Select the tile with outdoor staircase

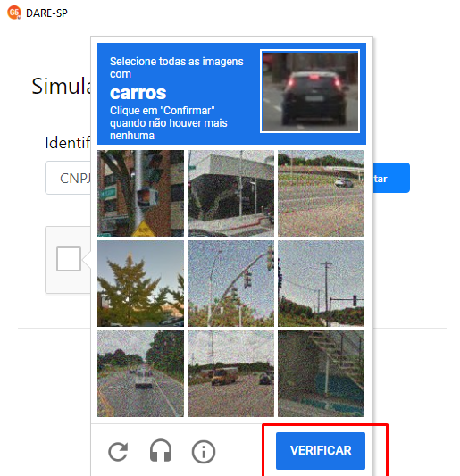(321, 373)
